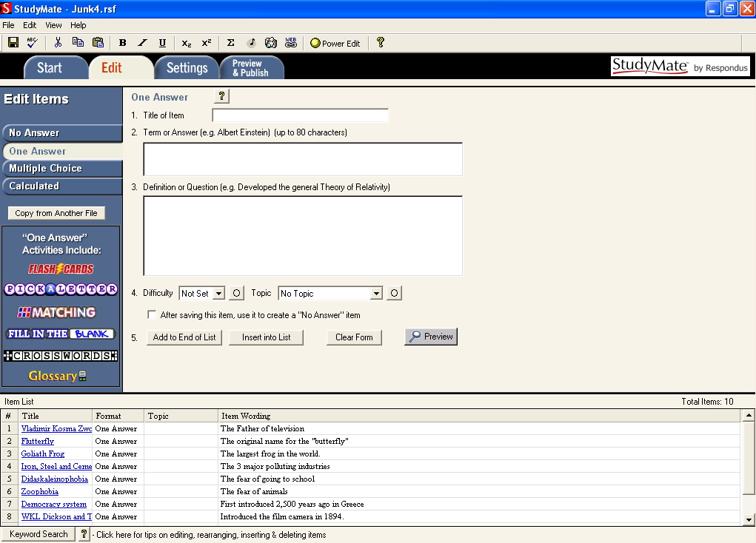Open the equation editor sigma icon
The image size is (756, 543).
230,43
